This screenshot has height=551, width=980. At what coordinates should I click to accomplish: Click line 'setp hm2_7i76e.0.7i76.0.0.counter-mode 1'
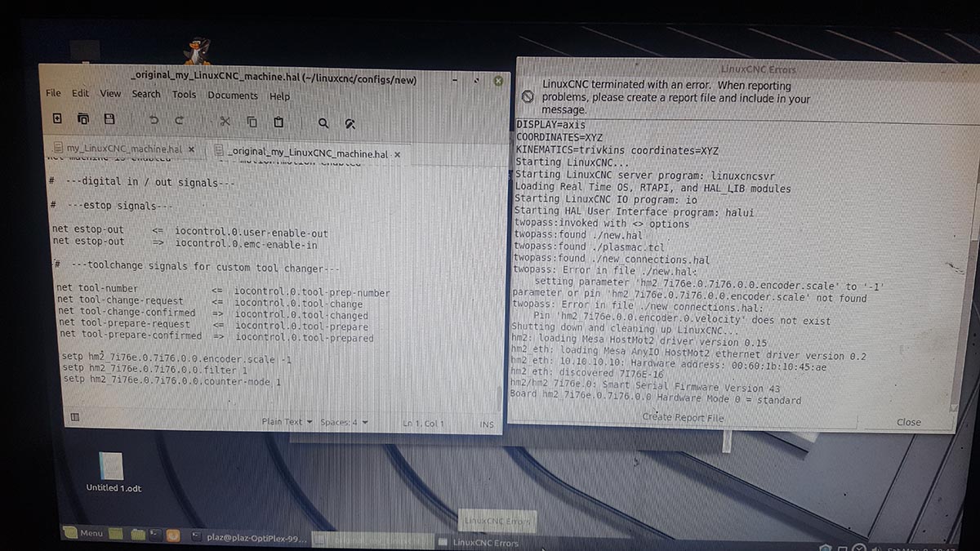(x=171, y=380)
